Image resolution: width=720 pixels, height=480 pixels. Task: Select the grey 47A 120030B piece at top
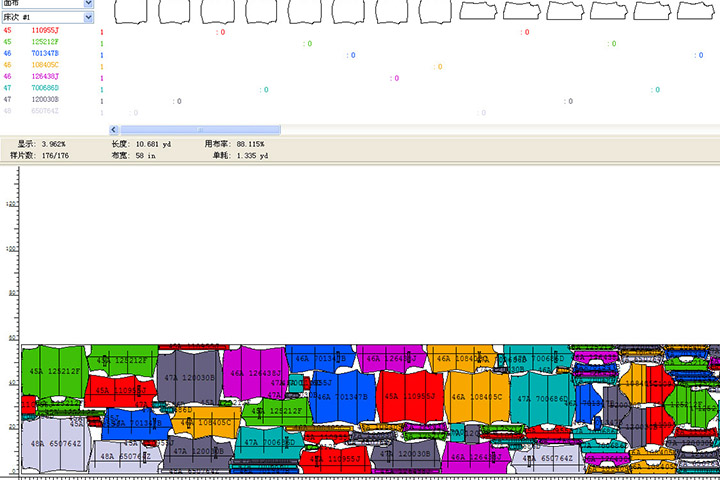point(188,376)
